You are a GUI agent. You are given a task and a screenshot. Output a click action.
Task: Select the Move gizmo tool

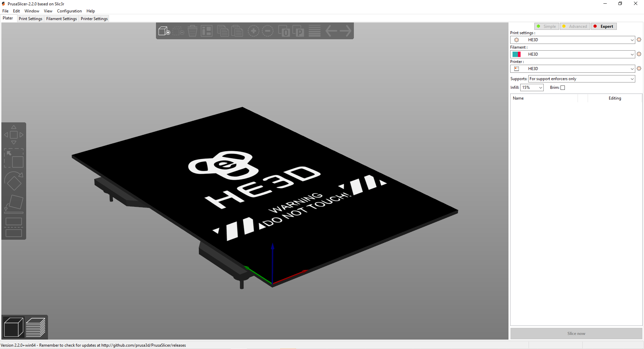tap(14, 135)
